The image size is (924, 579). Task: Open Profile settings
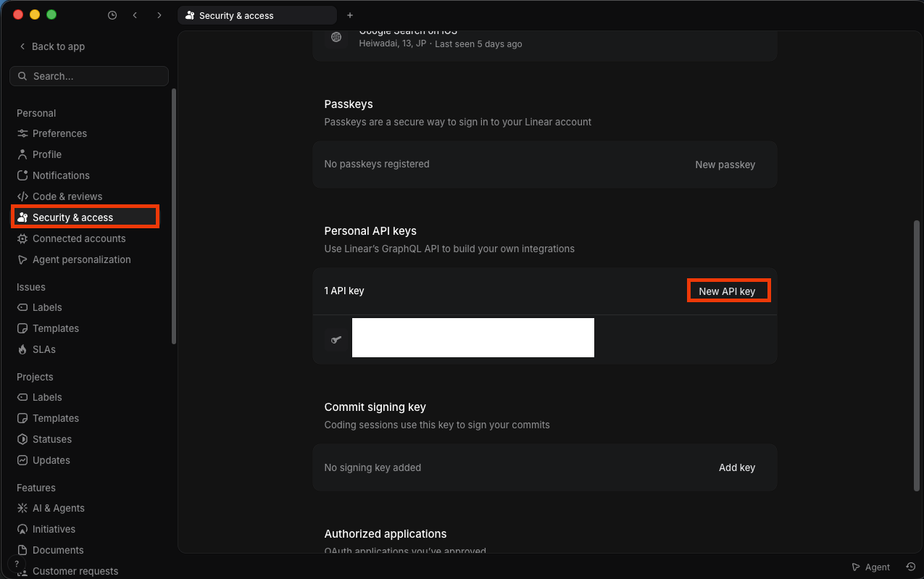pos(47,154)
